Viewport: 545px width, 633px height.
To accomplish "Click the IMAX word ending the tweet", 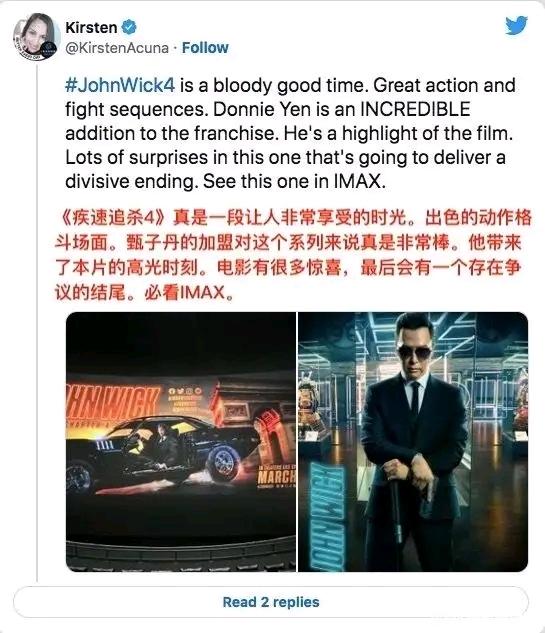I will 359,181.
